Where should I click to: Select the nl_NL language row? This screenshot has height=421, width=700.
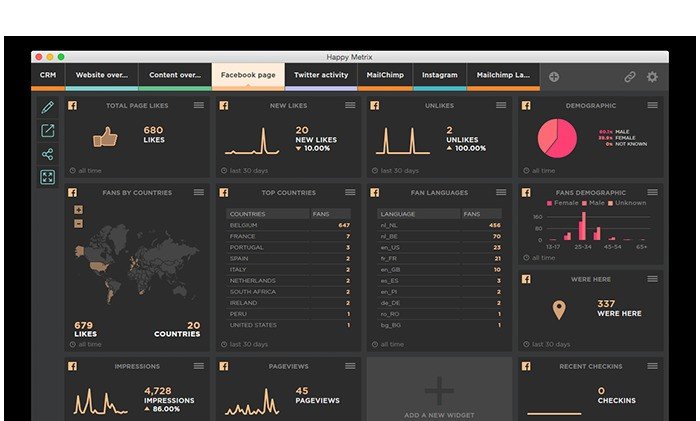(x=440, y=225)
